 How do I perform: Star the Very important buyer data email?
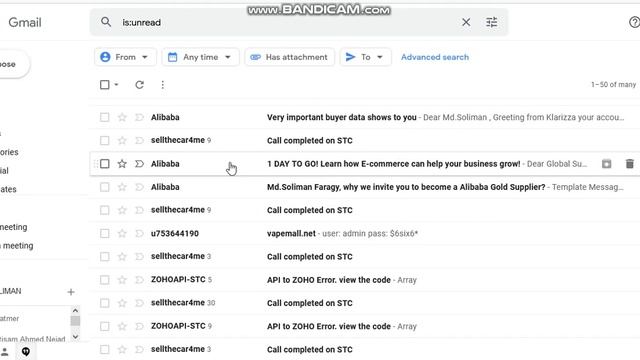[x=122, y=118]
